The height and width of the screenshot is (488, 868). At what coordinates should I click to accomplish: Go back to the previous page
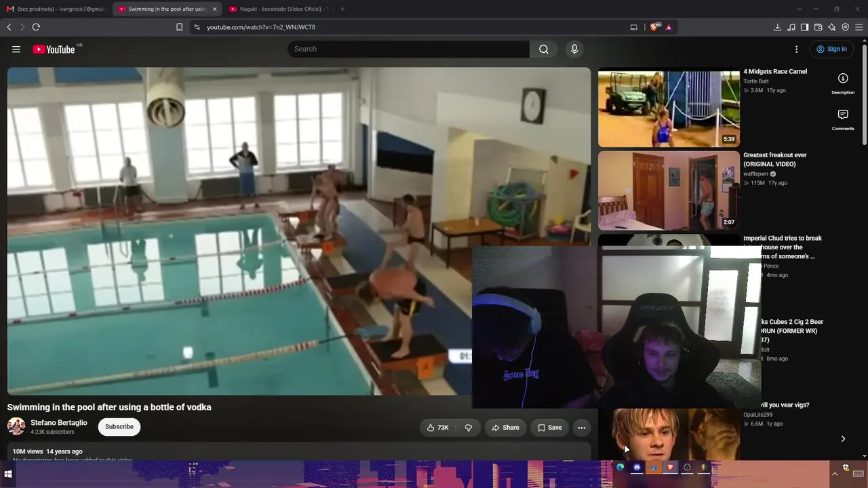pyautogui.click(x=9, y=27)
